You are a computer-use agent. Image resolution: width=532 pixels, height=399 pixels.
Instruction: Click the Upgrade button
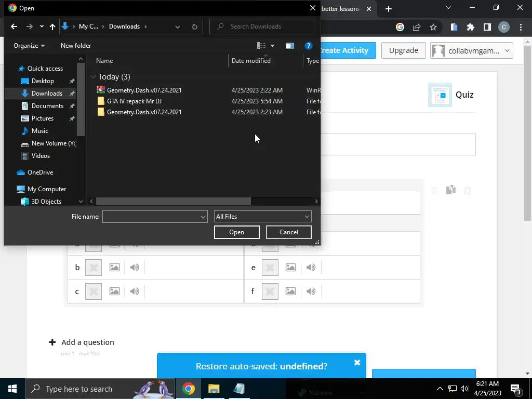pyautogui.click(x=403, y=50)
